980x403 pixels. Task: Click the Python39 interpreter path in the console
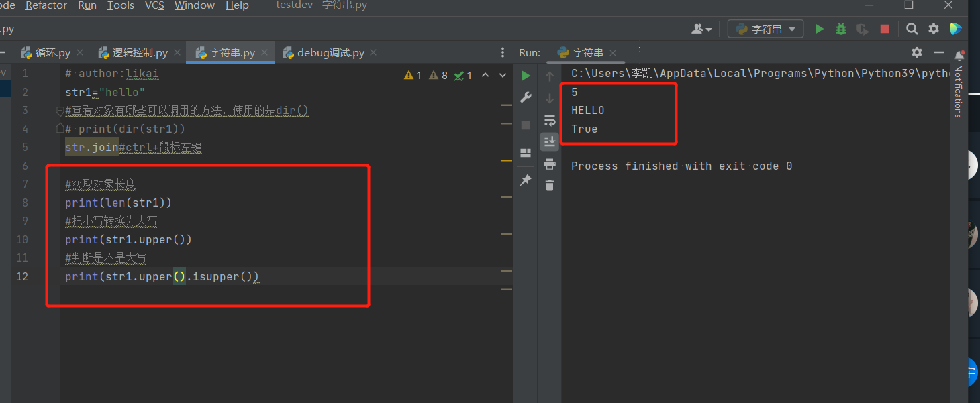point(761,73)
